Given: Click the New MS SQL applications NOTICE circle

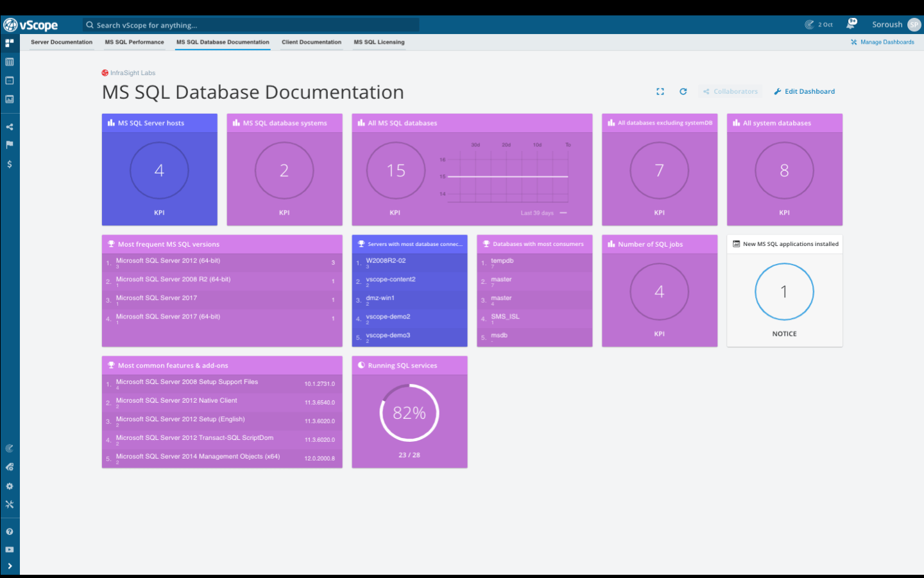Looking at the screenshot, I should coord(784,292).
